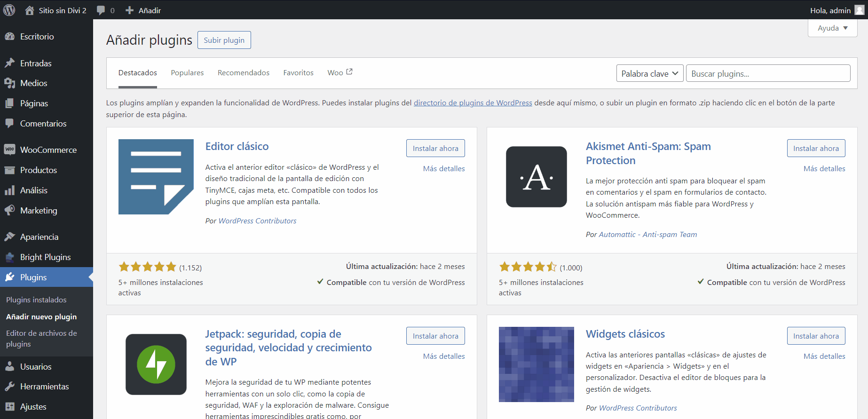Open the Palabra clave search type dropdown
This screenshot has width=868, height=419.
click(x=649, y=73)
